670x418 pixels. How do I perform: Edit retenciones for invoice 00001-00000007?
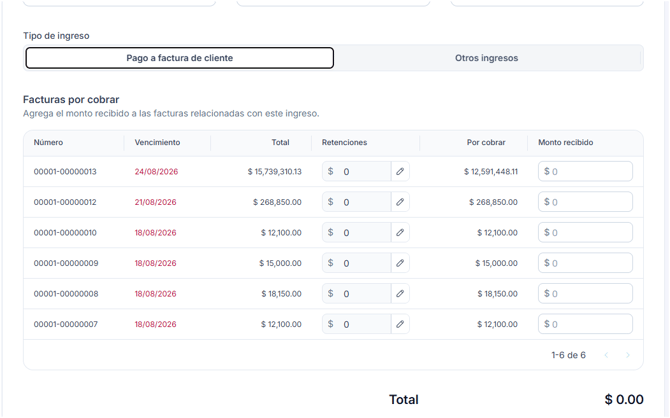tap(400, 324)
